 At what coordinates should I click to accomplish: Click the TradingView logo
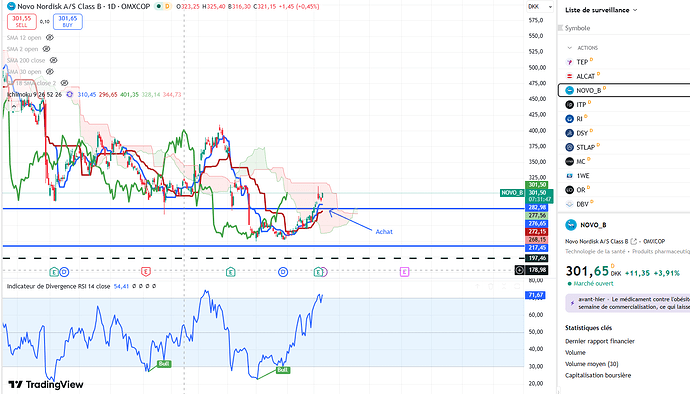pyautogui.click(x=46, y=385)
